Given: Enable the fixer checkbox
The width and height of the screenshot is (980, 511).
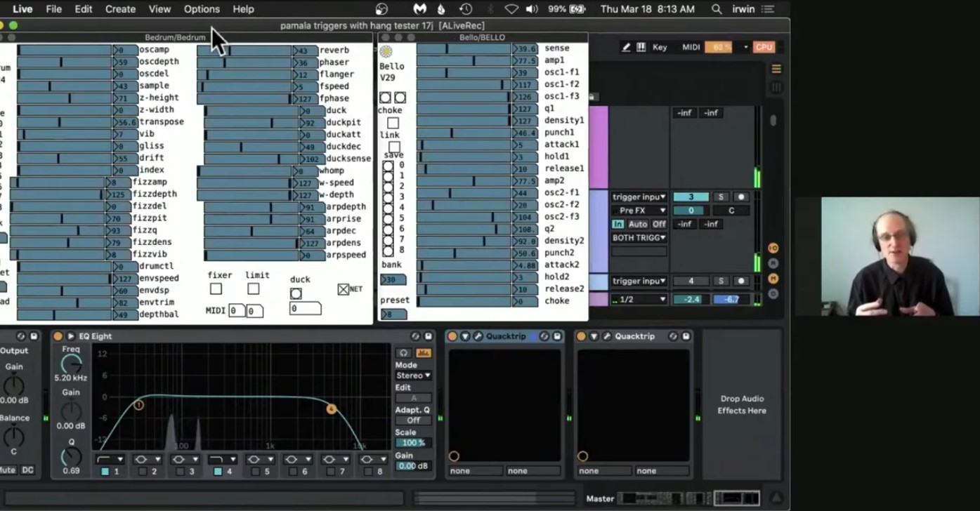Looking at the screenshot, I should point(216,289).
